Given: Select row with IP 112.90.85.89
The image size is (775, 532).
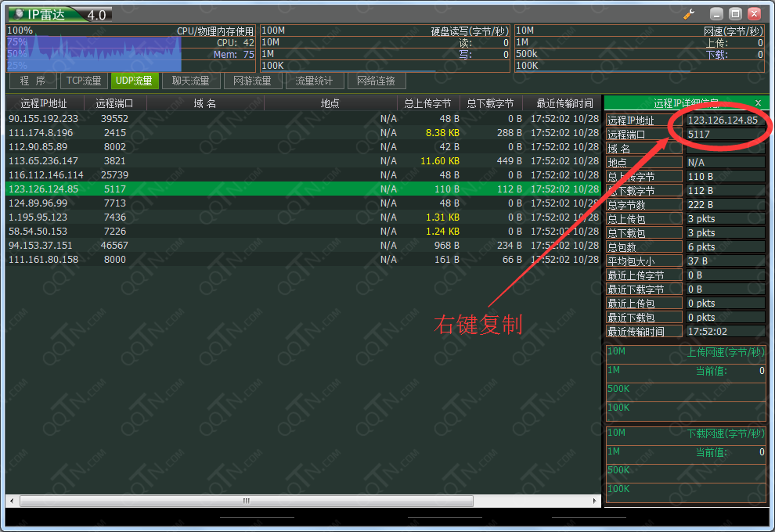Looking at the screenshot, I should click(303, 147).
